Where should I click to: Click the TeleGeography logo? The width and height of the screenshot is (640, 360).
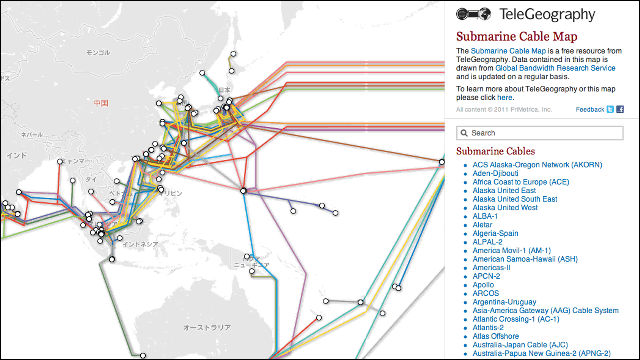tap(526, 14)
